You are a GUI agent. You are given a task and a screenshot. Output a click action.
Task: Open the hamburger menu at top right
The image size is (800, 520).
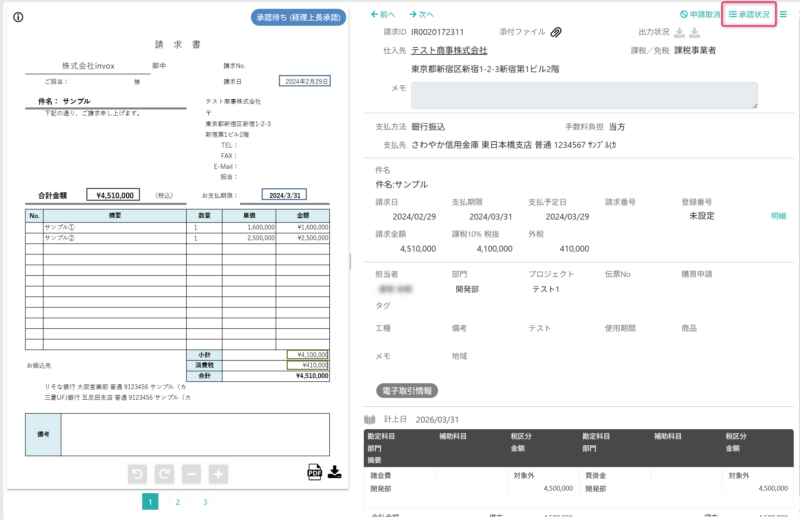coord(783,14)
